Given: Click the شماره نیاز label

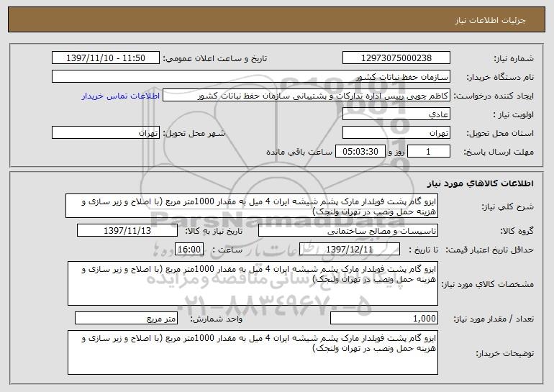Looking at the screenshot, I should (514, 59).
